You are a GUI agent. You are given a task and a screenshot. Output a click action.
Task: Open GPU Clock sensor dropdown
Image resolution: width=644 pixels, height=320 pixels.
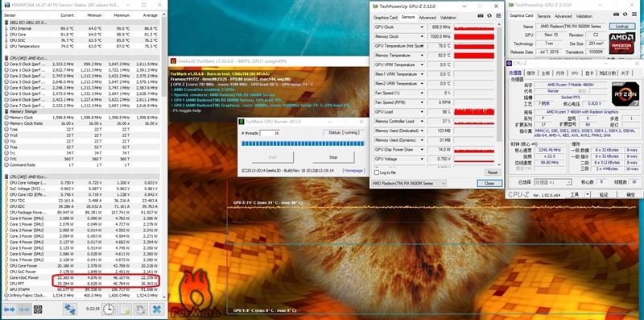click(x=422, y=27)
